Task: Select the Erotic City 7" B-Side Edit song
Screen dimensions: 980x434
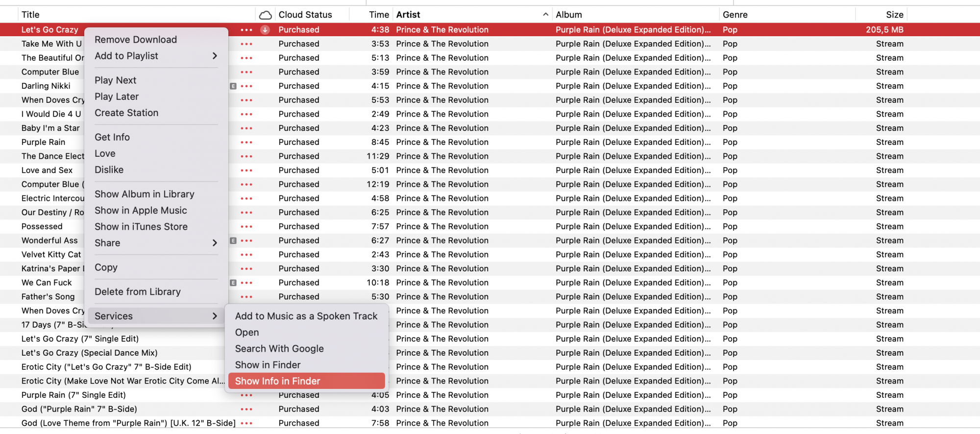Action: tap(106, 367)
